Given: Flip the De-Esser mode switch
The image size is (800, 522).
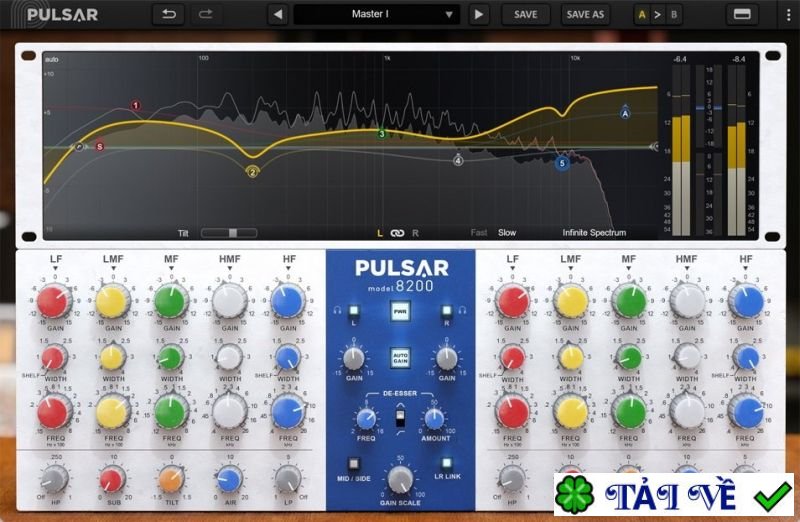Looking at the screenshot, I should (401, 417).
